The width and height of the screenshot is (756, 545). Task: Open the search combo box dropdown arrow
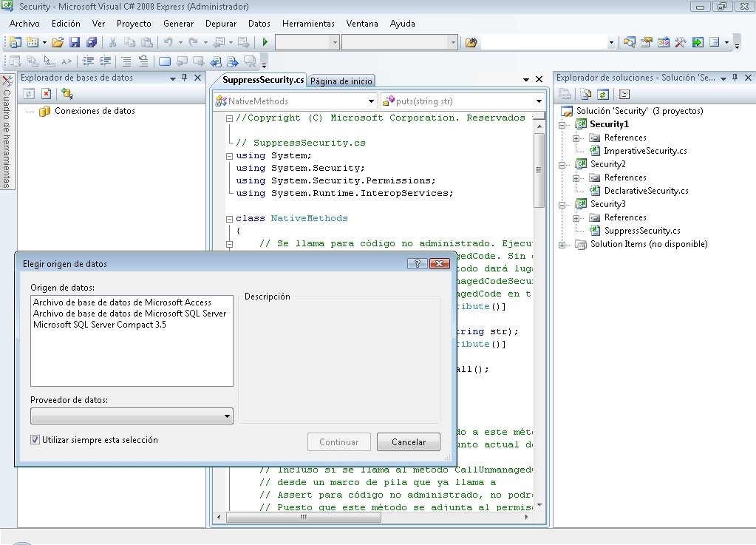[x=611, y=42]
